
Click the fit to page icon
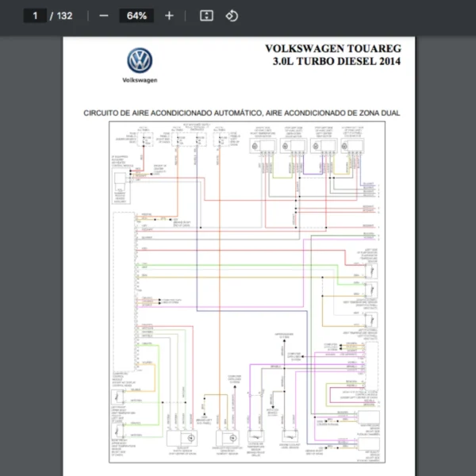206,16
